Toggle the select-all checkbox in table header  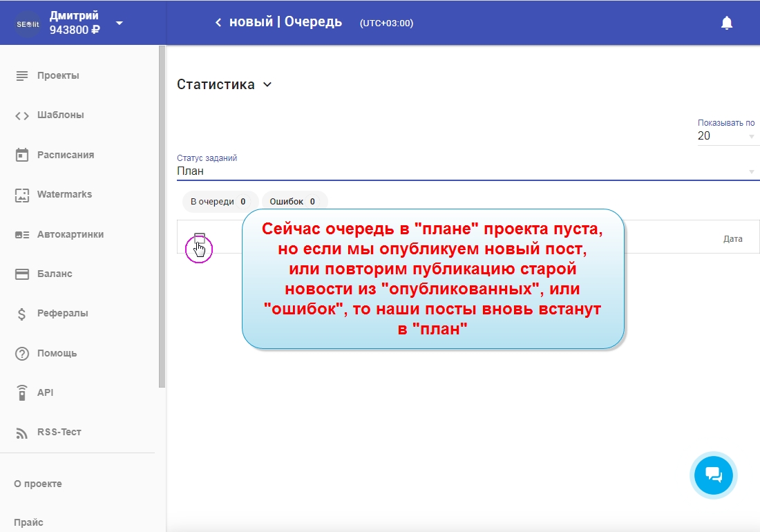199,238
